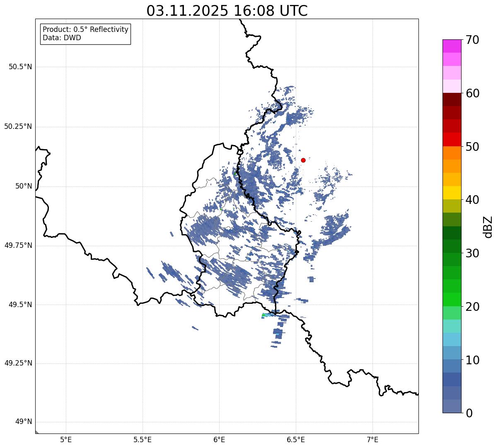Click the bright green colorbar segment at 20
Viewport: 498px width, 448px height.
point(452,300)
